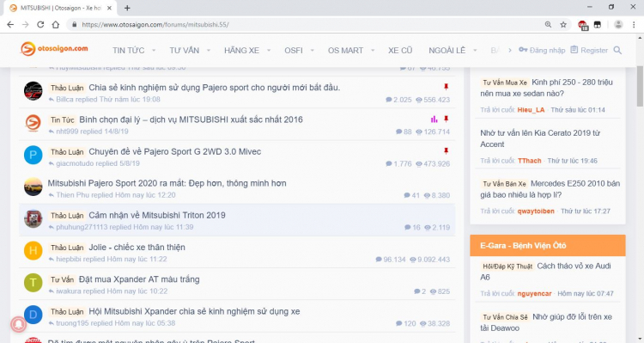
Task: Open the site search magnifier icon
Action: coord(617,50)
